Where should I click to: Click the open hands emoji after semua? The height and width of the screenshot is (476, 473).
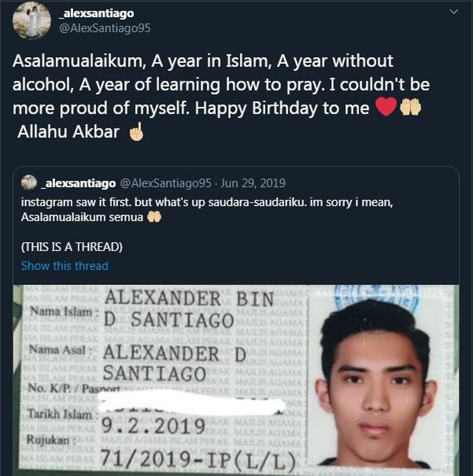[154, 217]
